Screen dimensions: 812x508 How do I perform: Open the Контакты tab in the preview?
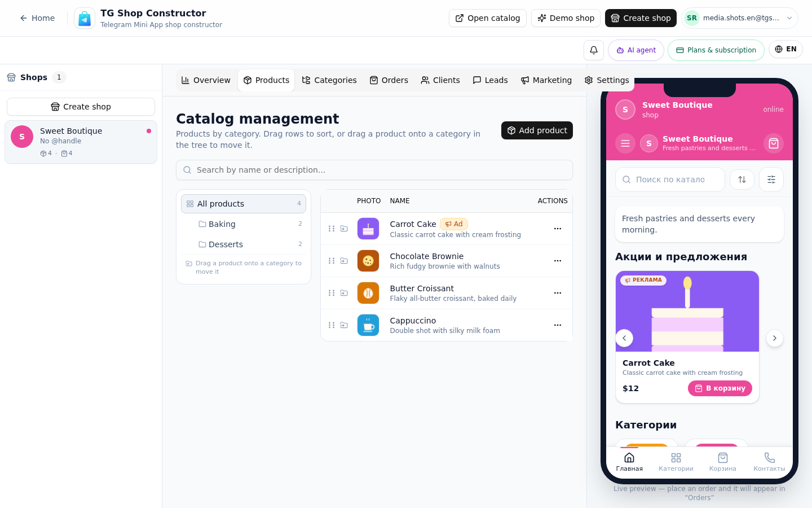[769, 462]
